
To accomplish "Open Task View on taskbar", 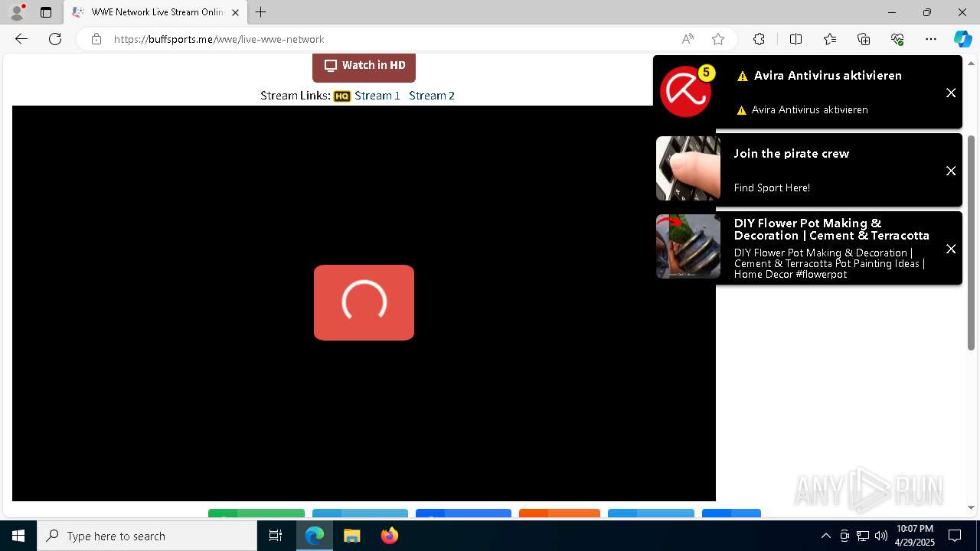I will 276,536.
